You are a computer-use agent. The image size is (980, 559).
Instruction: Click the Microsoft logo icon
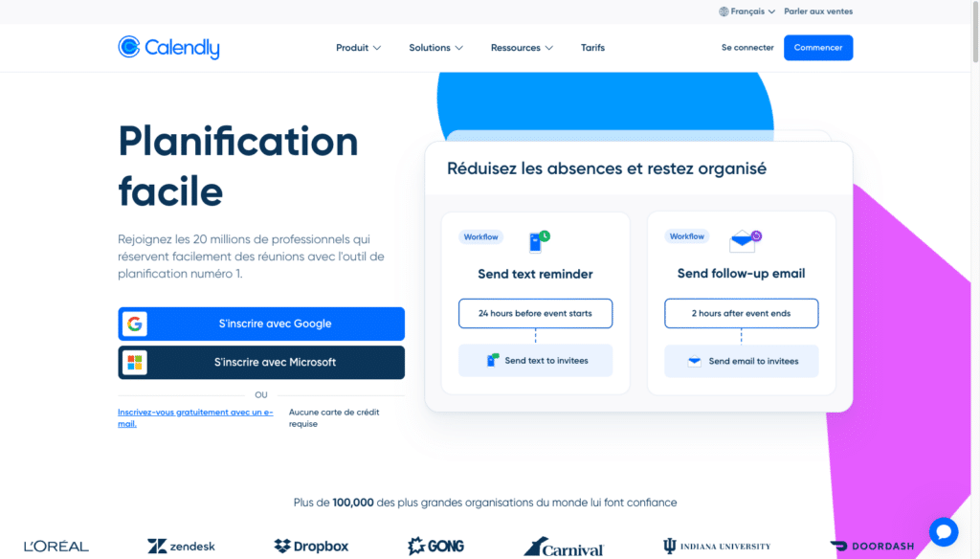pyautogui.click(x=134, y=363)
